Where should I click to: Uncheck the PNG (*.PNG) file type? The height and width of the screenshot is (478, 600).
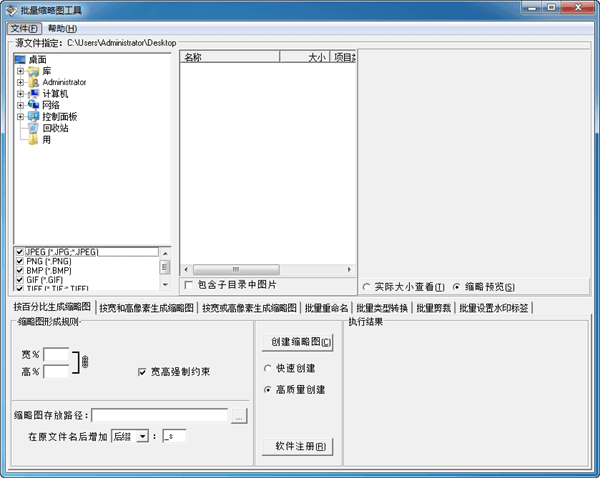pos(19,261)
